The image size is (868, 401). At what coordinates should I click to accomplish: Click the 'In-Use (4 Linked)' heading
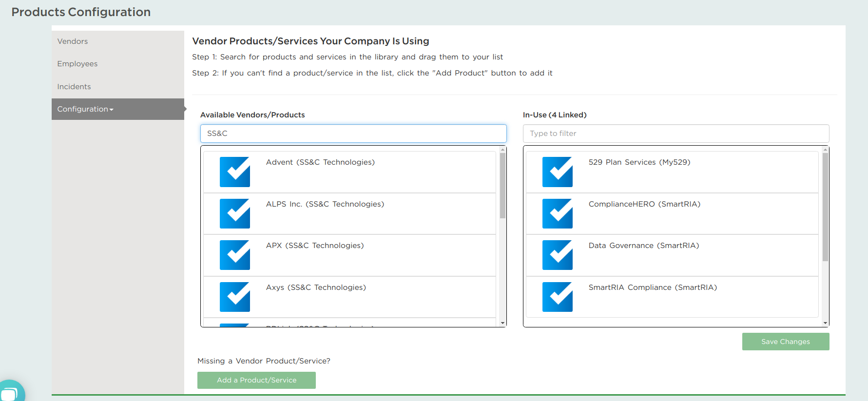555,115
